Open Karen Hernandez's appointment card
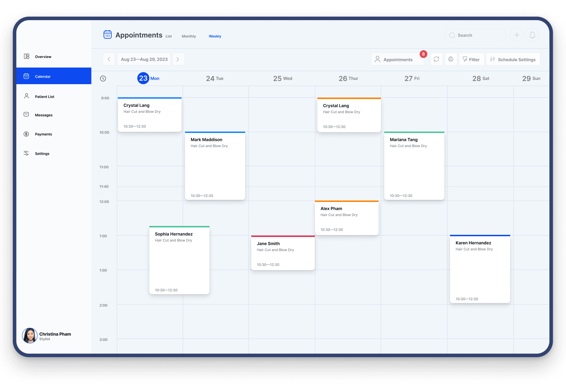566x392 pixels. tap(480, 269)
